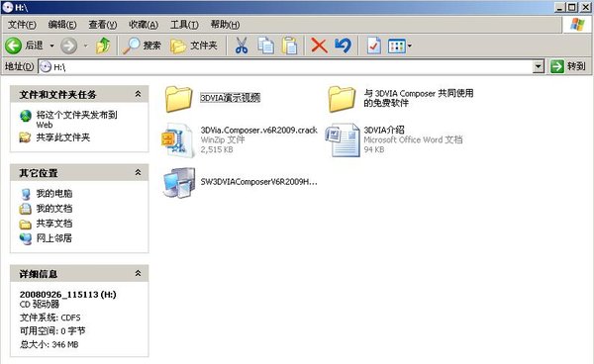Open the Forward button history dropdown arrow
The height and width of the screenshot is (364, 594).
(85, 45)
